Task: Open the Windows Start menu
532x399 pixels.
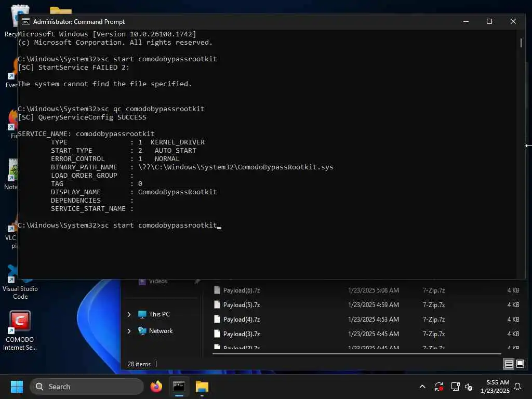Action: [x=17, y=387]
